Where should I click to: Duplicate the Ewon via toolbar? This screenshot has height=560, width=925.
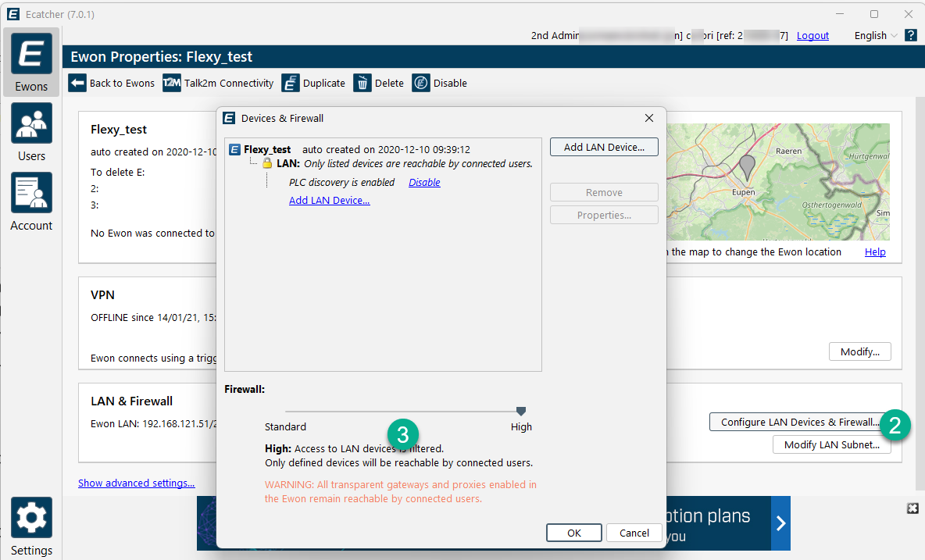[313, 84]
